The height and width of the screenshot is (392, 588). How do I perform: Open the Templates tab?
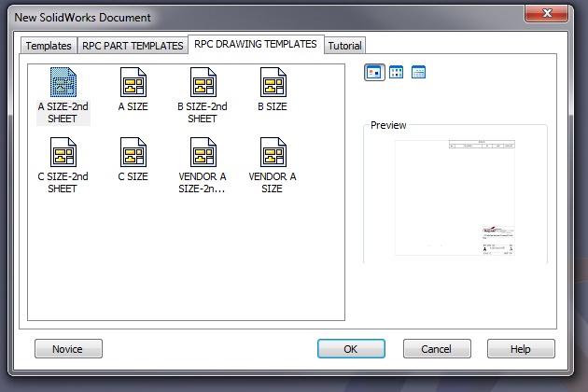(x=49, y=46)
